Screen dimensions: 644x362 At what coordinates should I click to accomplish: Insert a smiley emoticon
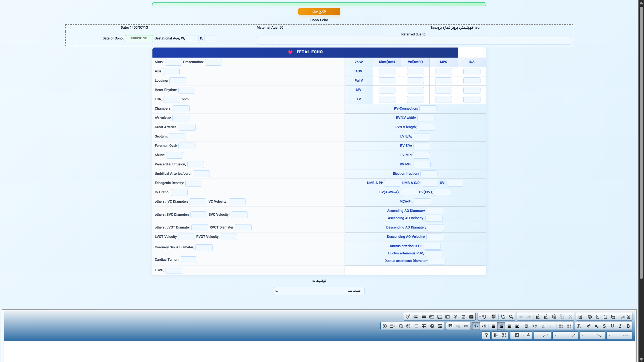pyautogui.click(x=408, y=326)
